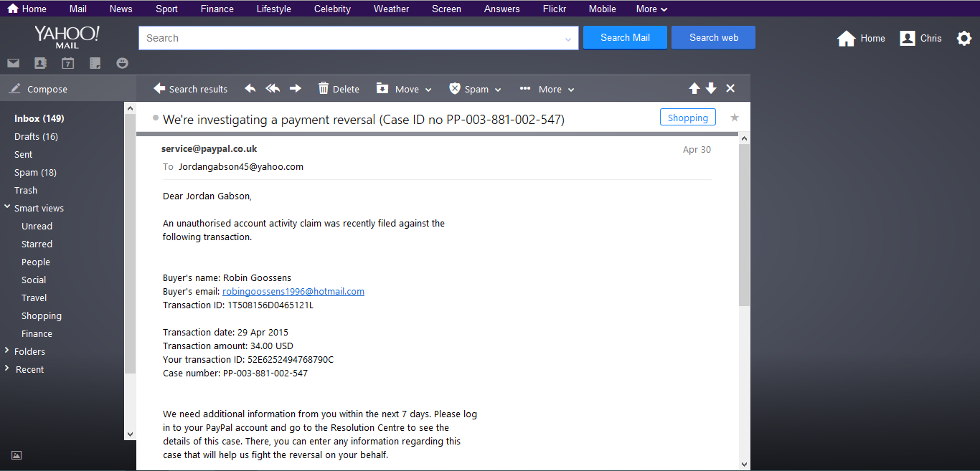Screen dimensions: 980x471
Task: Open Lifestyle in top navigation
Action: coord(274,9)
